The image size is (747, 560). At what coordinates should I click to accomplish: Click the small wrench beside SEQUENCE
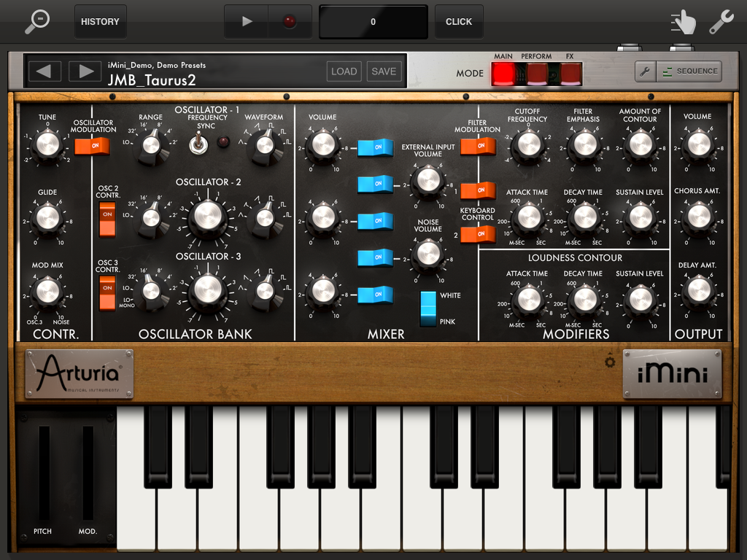tap(646, 71)
